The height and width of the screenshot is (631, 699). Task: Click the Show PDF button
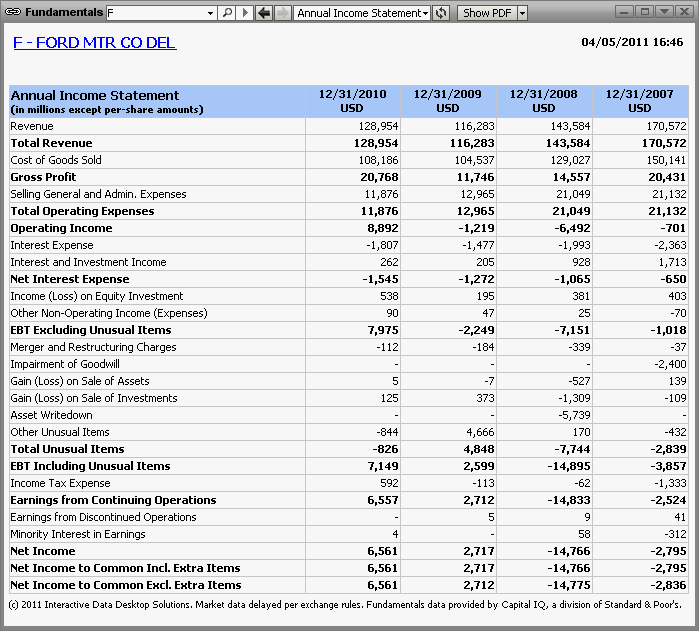(x=487, y=13)
